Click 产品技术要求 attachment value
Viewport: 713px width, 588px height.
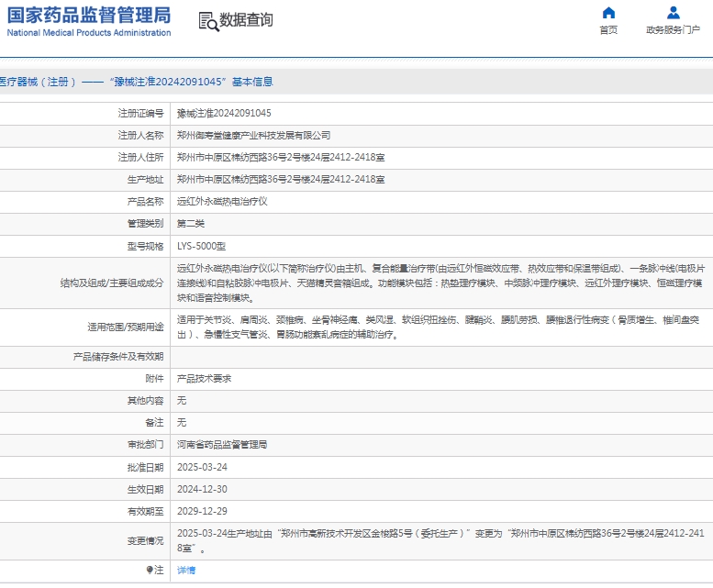204,379
